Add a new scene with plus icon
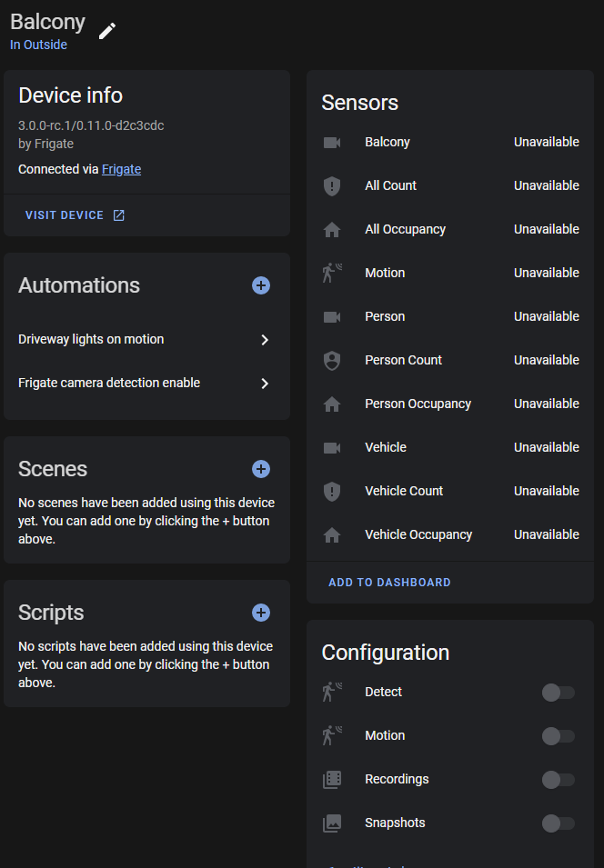The width and height of the screenshot is (604, 868). pyautogui.click(x=261, y=469)
